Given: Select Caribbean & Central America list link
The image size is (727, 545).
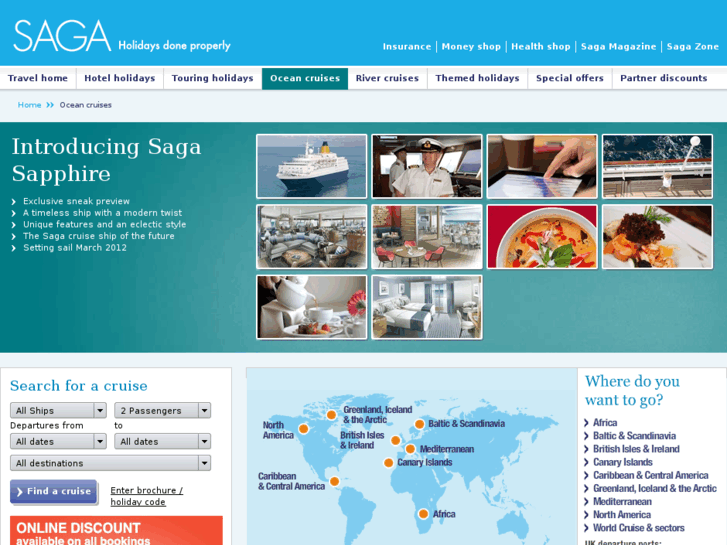Looking at the screenshot, I should [650, 475].
